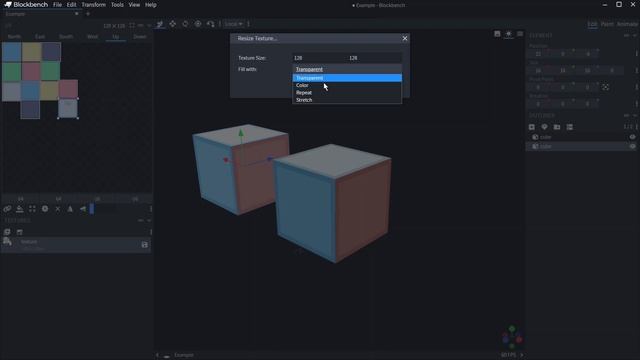Switch to the North face tab

(x=14, y=37)
